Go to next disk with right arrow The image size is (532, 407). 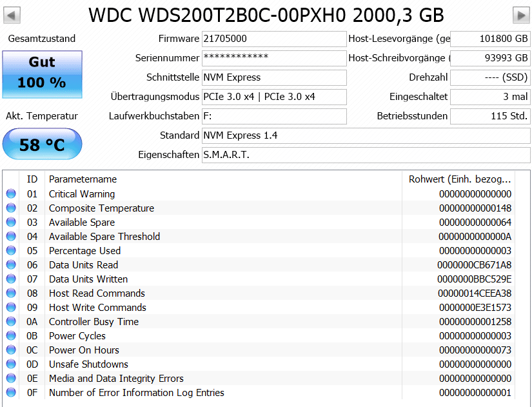[x=521, y=15]
